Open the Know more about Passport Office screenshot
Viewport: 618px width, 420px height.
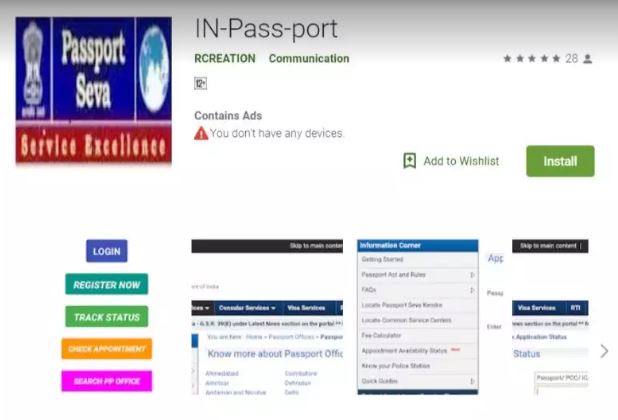point(267,317)
